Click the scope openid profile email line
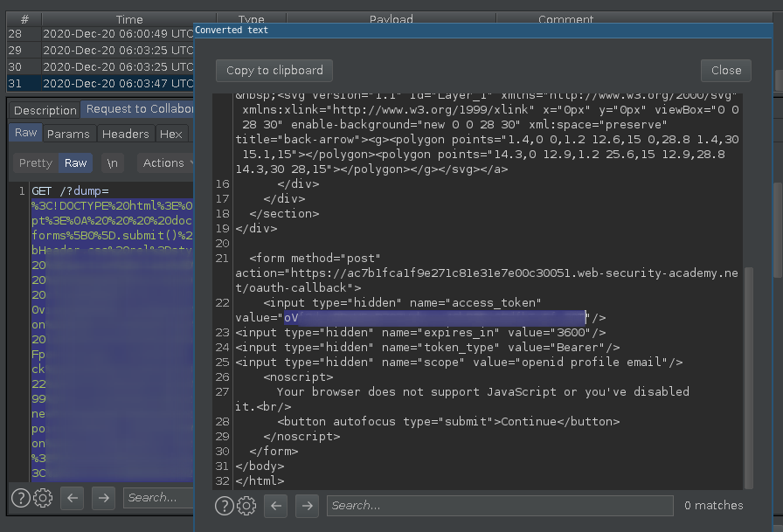The width and height of the screenshot is (783, 532). [459, 363]
